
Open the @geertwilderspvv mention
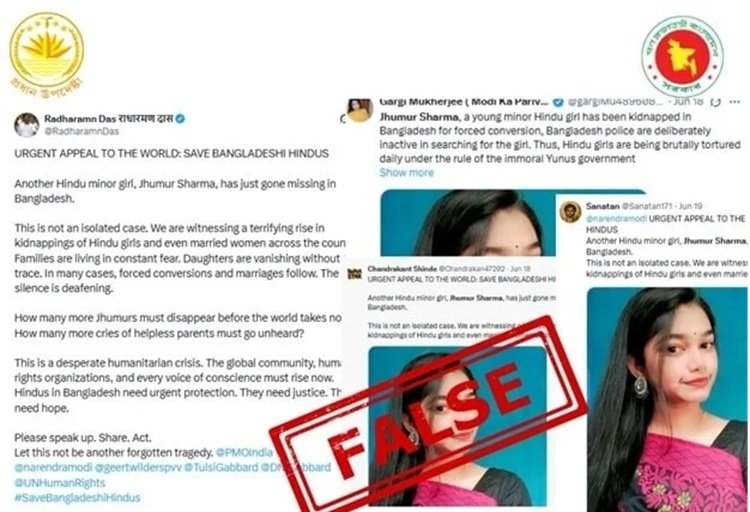point(138,467)
